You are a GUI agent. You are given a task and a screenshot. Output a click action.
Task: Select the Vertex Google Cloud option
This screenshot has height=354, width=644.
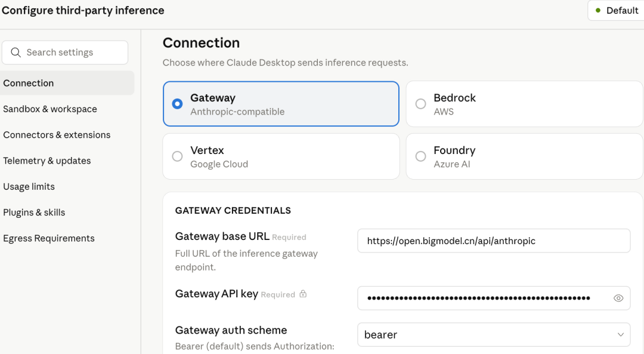pyautogui.click(x=177, y=156)
